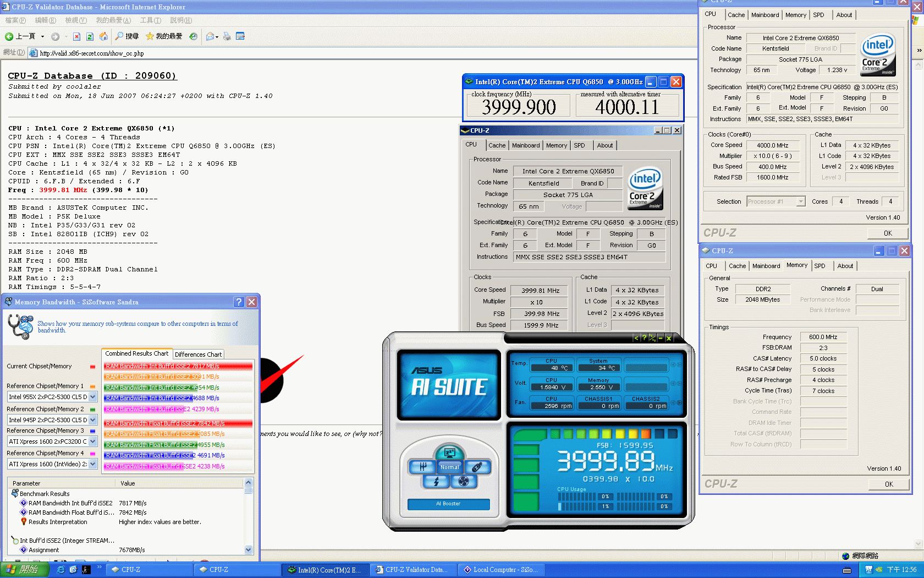Click Sandra stethoscope icon

20,326
